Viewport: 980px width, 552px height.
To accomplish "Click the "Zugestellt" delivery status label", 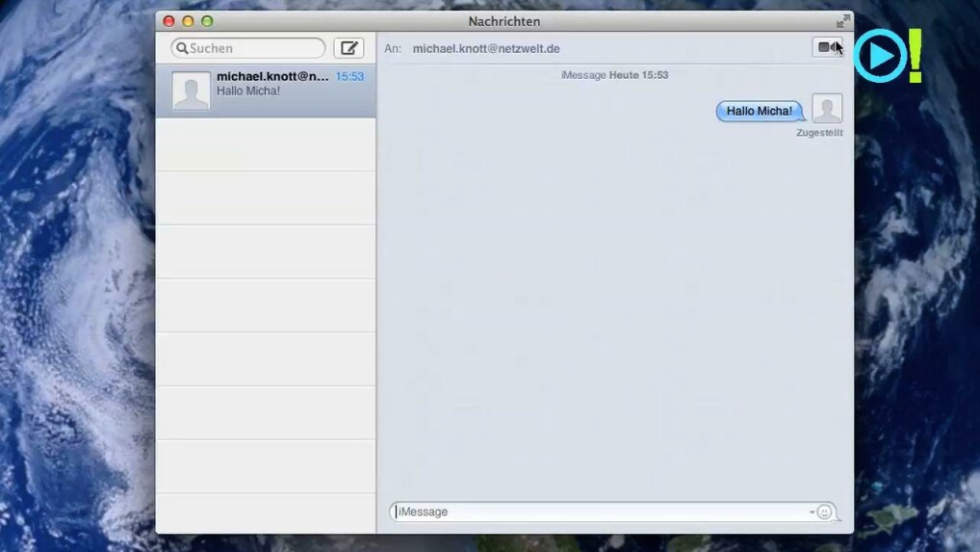I will (819, 133).
